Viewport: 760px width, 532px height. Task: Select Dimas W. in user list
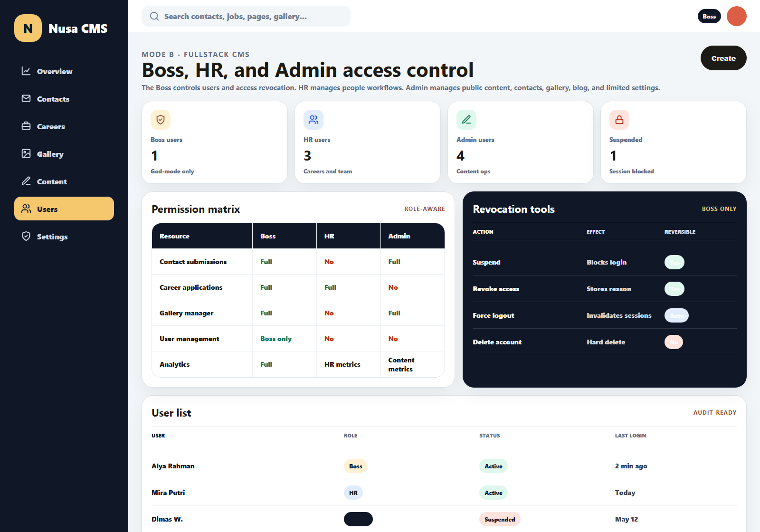(x=167, y=519)
